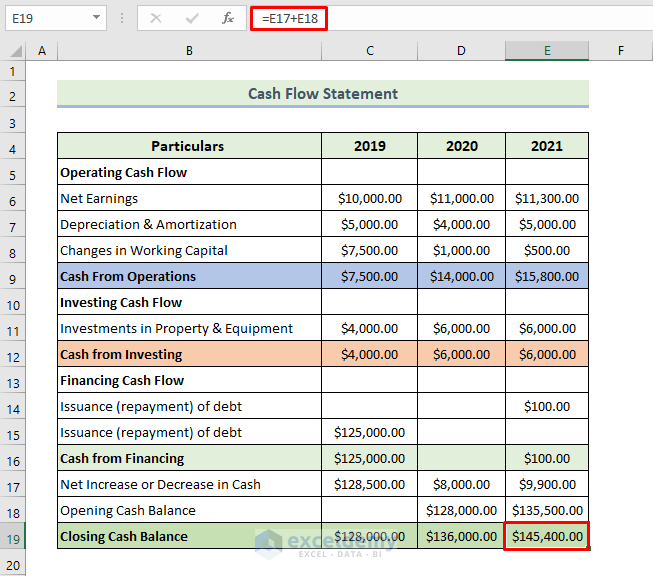Select column D header
Screen dimensions: 653x576
coord(461,51)
